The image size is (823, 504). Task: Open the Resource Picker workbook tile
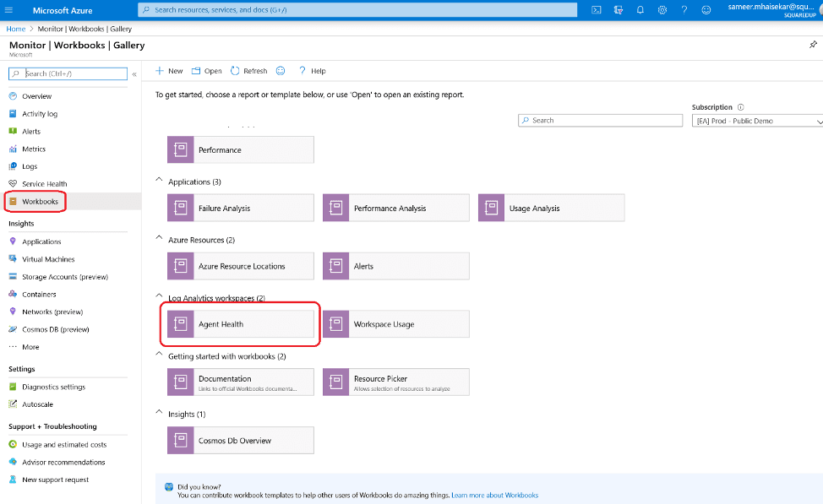click(395, 382)
